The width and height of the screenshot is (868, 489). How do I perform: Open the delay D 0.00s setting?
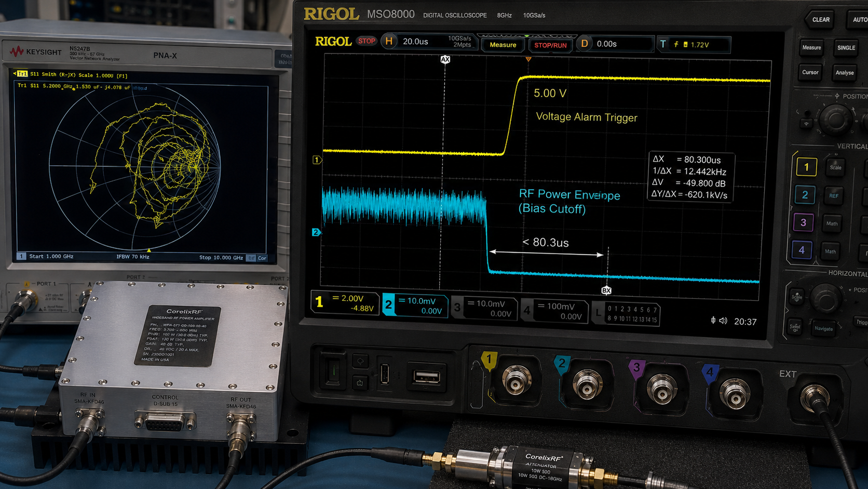click(615, 44)
